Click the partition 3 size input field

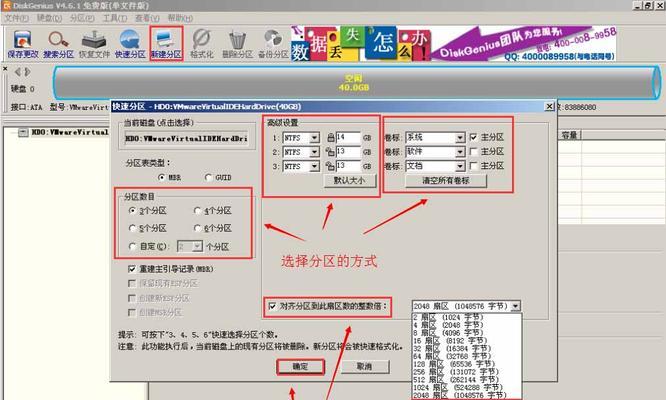(348, 166)
